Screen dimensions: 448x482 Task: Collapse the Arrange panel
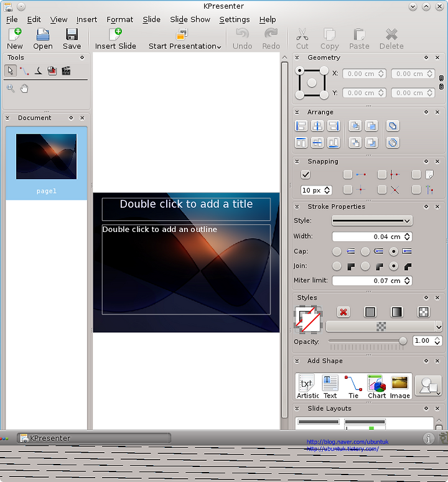click(297, 112)
